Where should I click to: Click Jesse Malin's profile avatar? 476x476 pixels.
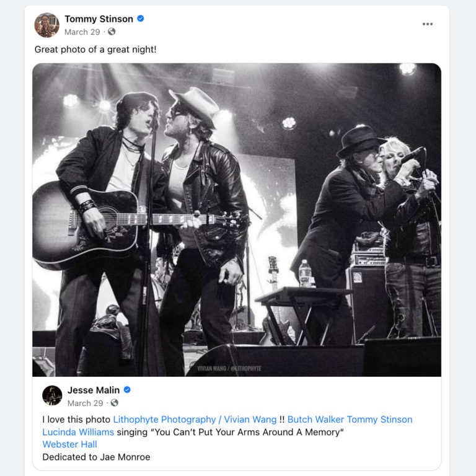tap(52, 395)
